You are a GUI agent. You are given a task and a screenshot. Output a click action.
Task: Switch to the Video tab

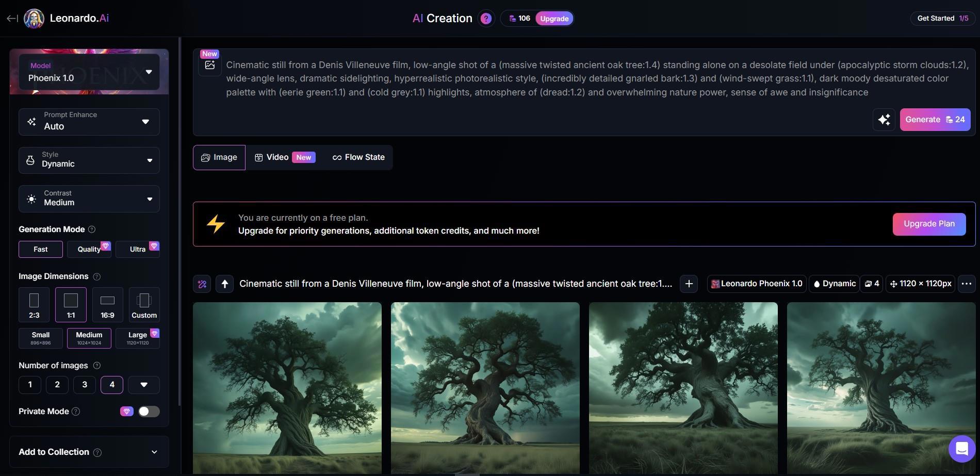point(285,157)
